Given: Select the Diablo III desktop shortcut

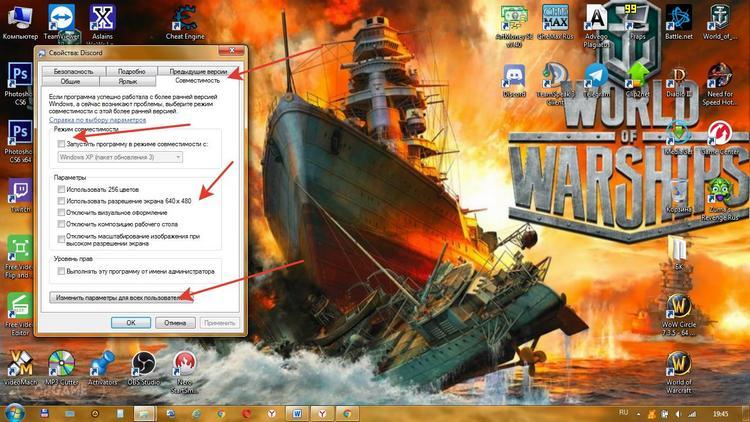Looking at the screenshot, I should [679, 81].
